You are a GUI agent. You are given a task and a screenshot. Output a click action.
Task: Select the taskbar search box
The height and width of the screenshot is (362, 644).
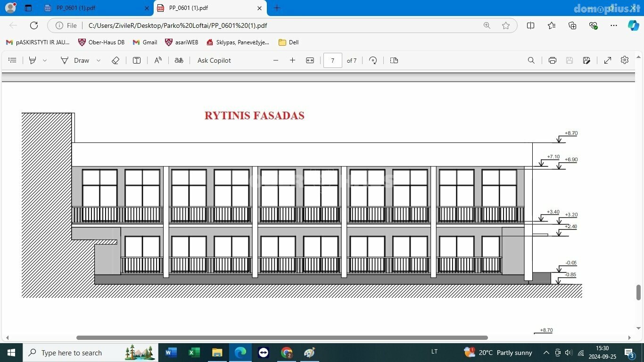click(x=90, y=353)
